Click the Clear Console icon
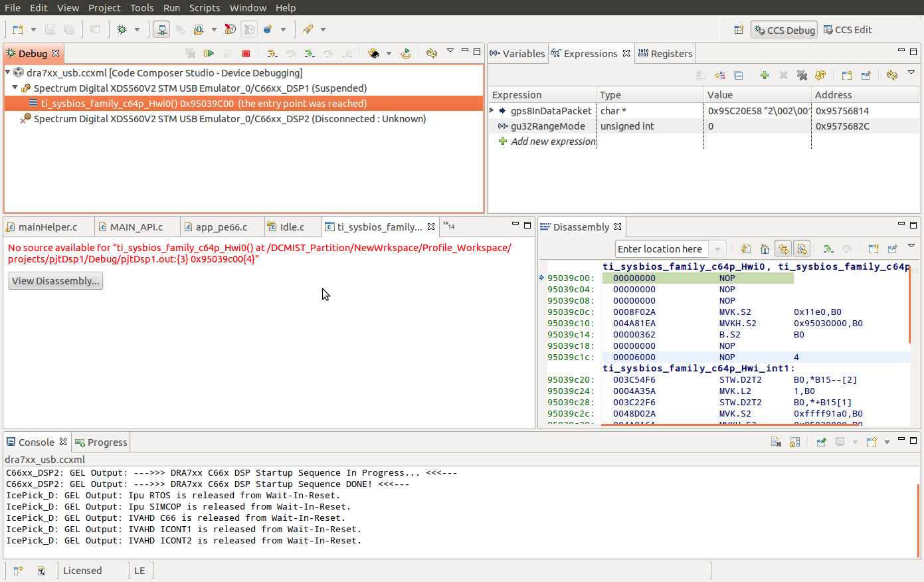The height and width of the screenshot is (582, 924). (x=776, y=442)
